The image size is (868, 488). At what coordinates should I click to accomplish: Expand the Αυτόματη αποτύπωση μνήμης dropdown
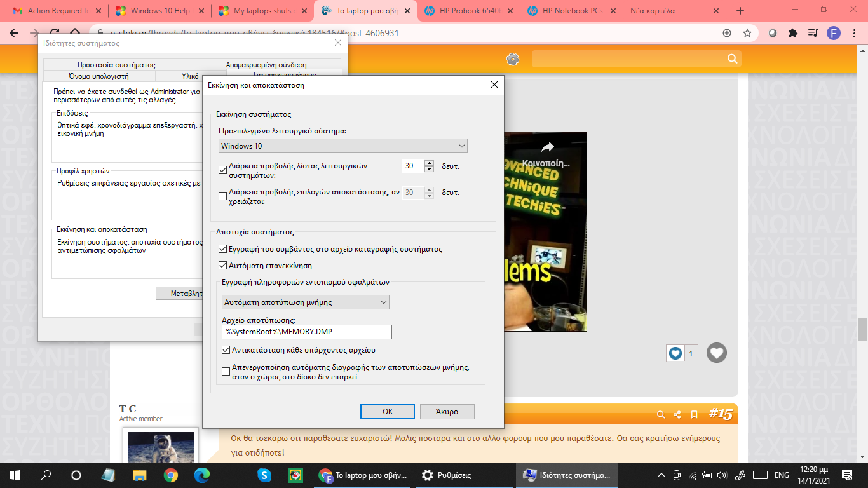click(306, 302)
